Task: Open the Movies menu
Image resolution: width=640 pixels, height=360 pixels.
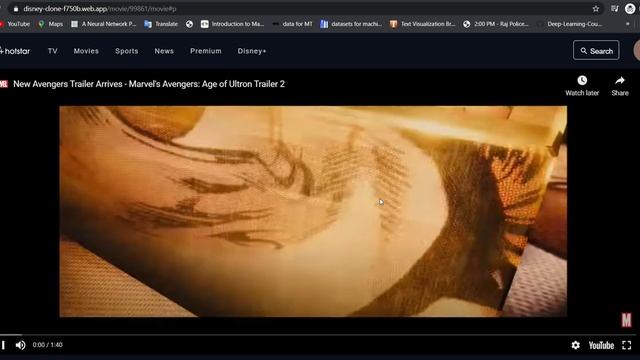Action: click(86, 51)
